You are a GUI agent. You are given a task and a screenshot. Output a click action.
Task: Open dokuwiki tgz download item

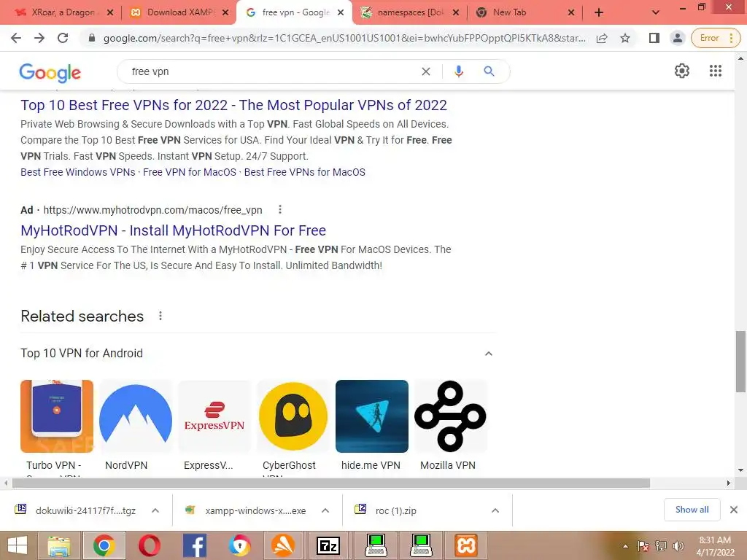76,510
